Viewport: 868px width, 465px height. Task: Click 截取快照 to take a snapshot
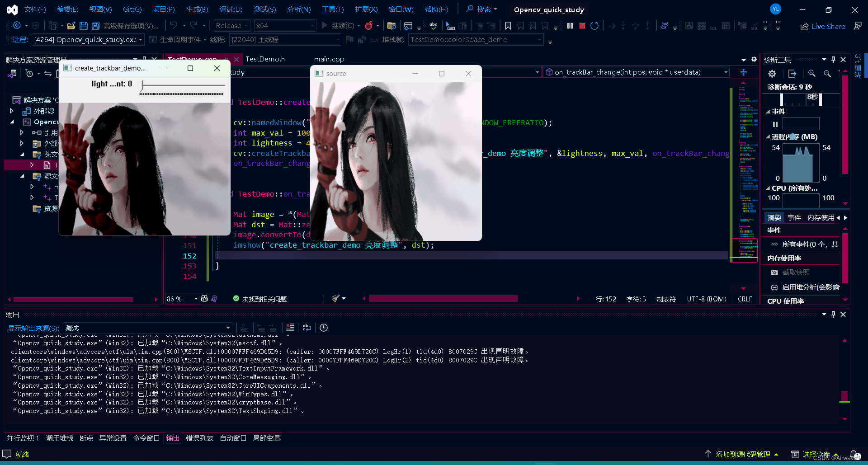click(796, 272)
